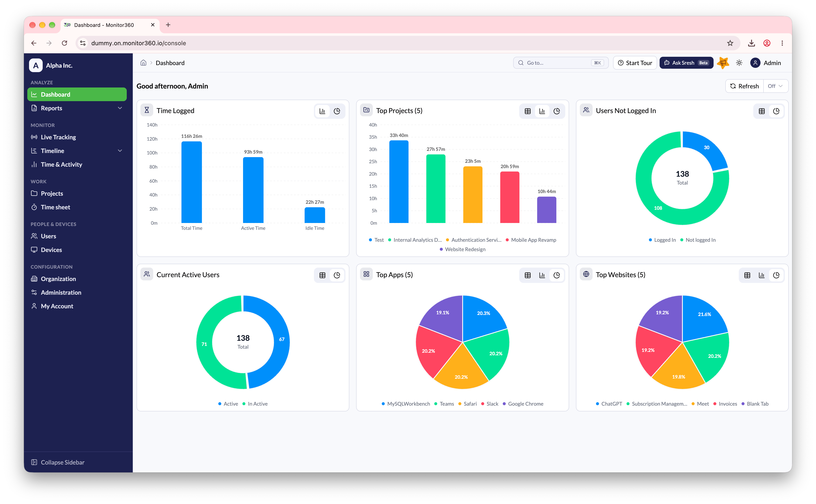Show Users Not Logged In table view
This screenshot has height=504, width=816.
(761, 111)
